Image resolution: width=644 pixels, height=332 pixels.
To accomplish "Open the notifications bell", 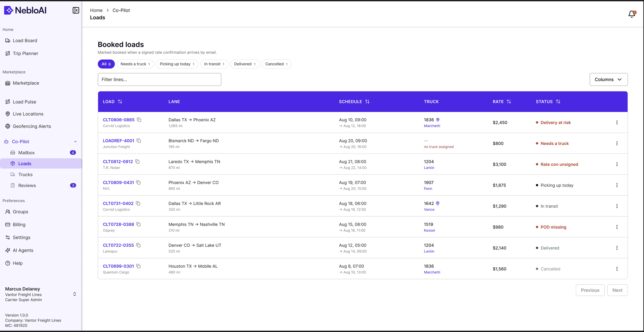I will (632, 14).
